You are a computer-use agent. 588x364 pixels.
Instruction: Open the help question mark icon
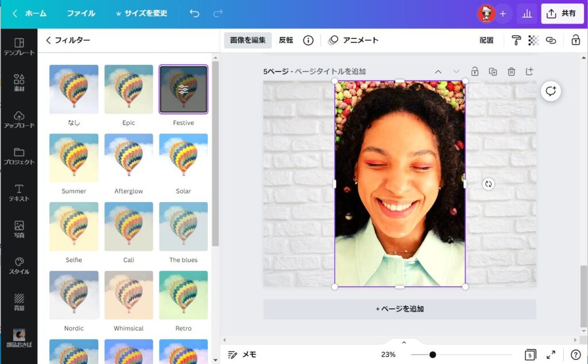(x=575, y=355)
